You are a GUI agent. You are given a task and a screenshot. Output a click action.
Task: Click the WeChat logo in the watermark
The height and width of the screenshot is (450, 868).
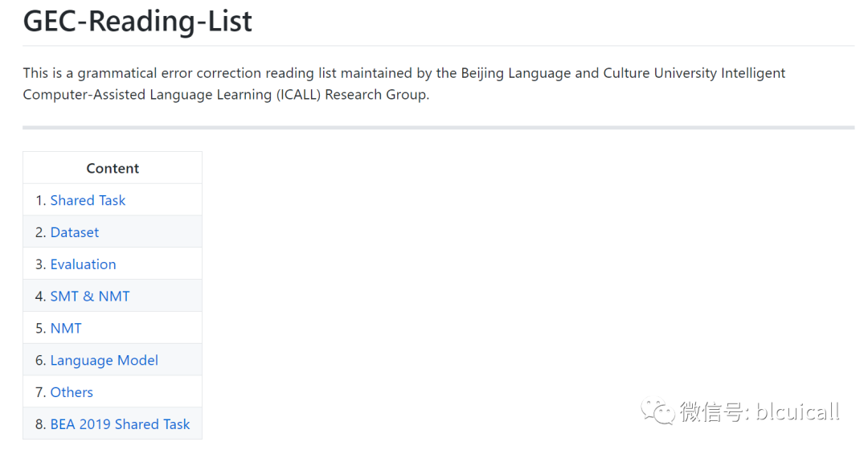[x=657, y=411]
